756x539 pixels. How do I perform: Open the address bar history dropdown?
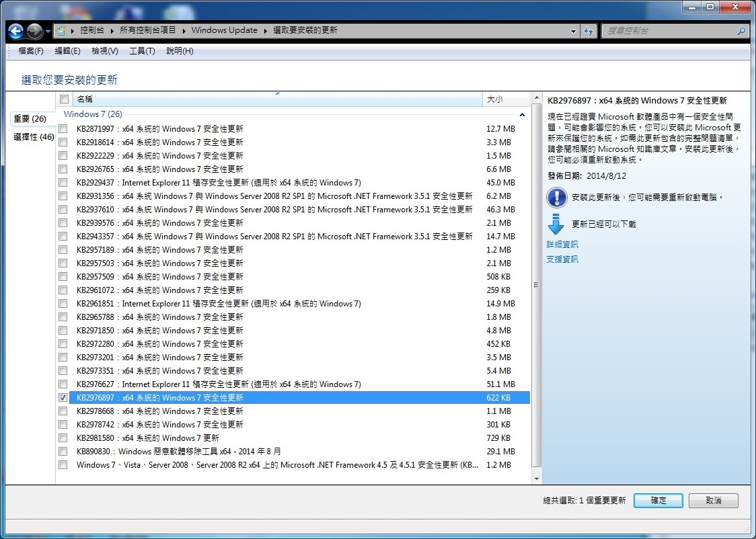coord(573,31)
